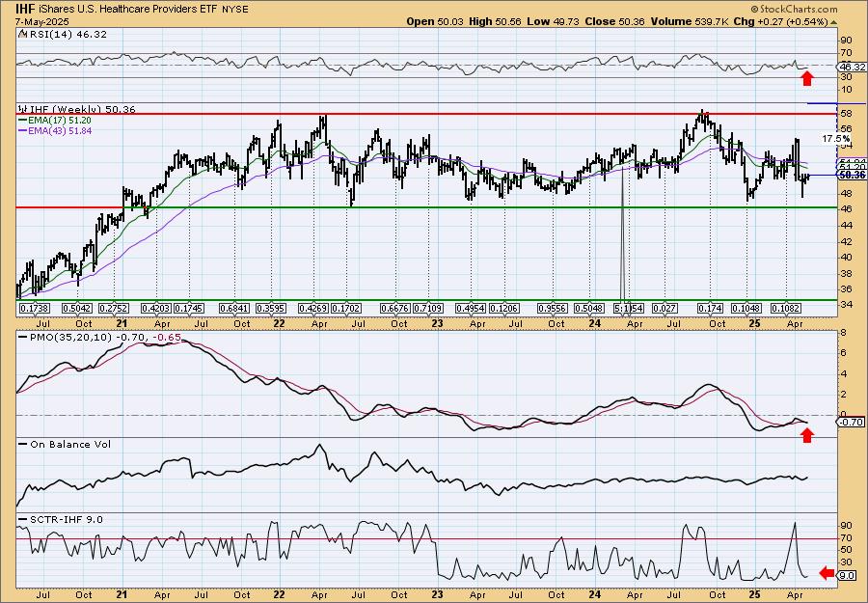The image size is (868, 603).
Task: Click the 0.5042 volume label
Action: [x=77, y=308]
